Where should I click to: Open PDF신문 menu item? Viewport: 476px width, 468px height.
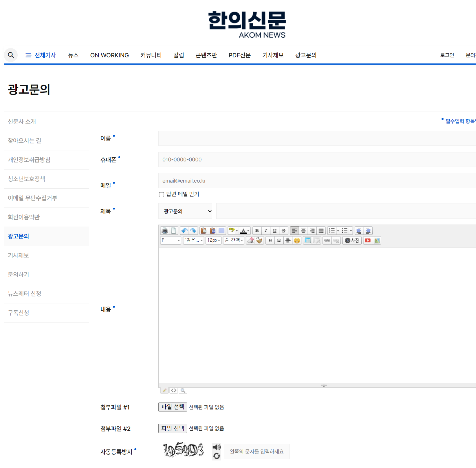click(x=239, y=55)
